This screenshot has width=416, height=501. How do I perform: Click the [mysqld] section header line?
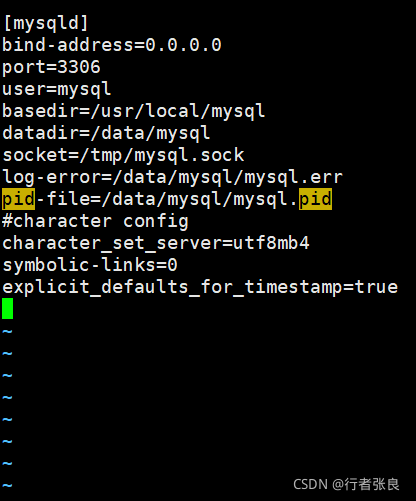46,23
